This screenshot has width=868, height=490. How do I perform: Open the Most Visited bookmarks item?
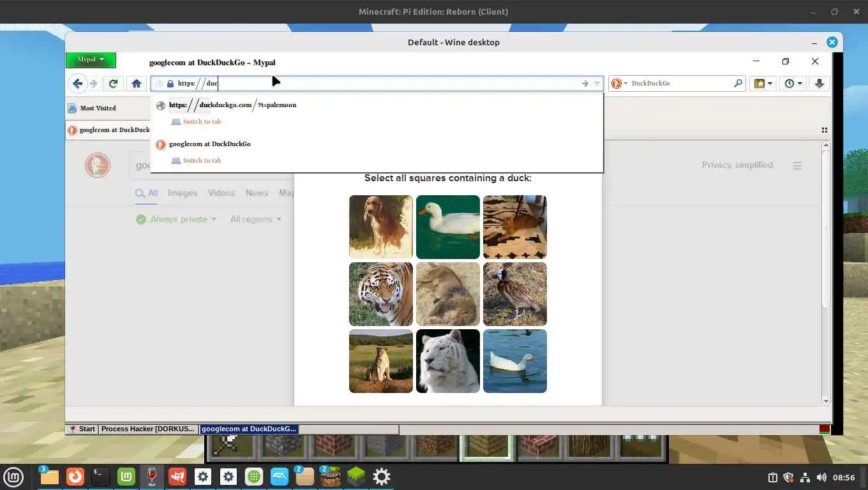[93, 108]
